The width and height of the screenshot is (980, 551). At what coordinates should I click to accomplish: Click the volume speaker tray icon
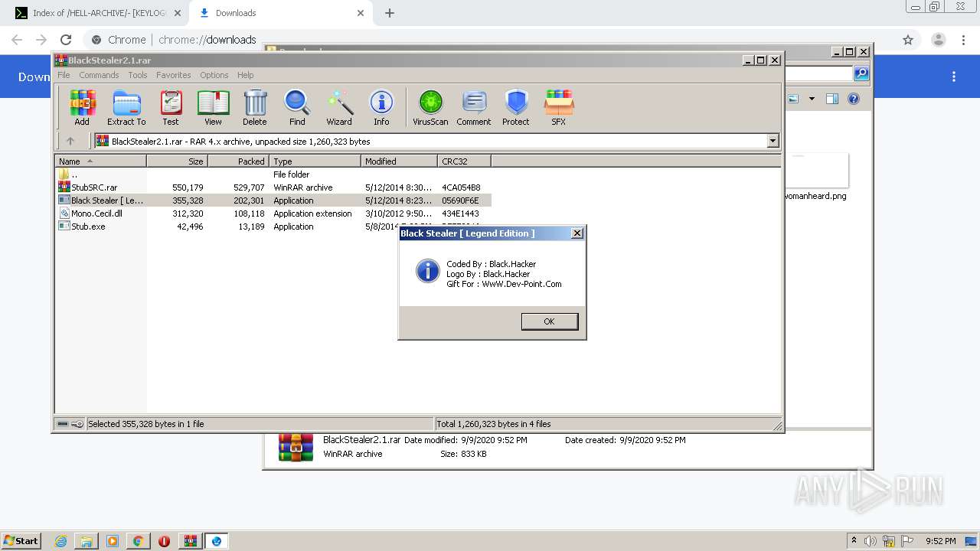(x=871, y=541)
